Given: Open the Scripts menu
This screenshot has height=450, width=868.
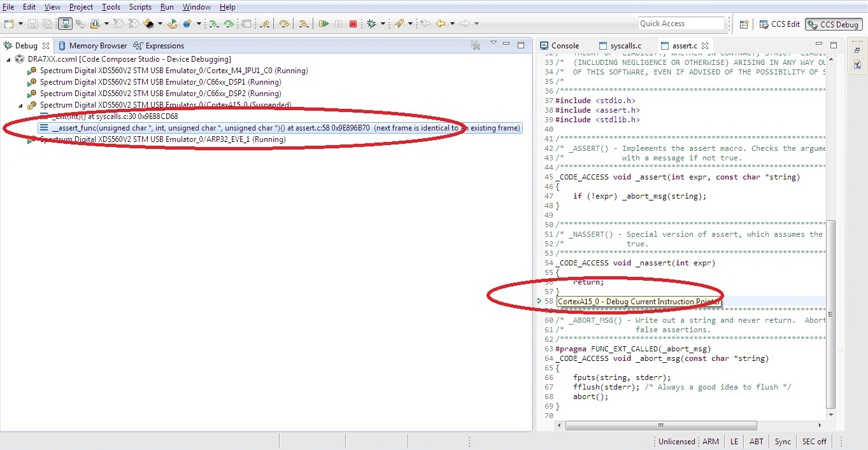Looking at the screenshot, I should 140,7.
